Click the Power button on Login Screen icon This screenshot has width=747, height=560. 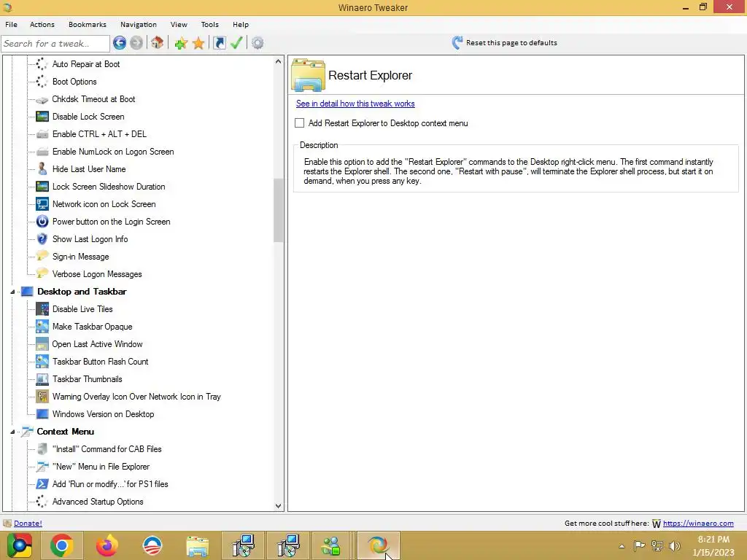coord(42,222)
